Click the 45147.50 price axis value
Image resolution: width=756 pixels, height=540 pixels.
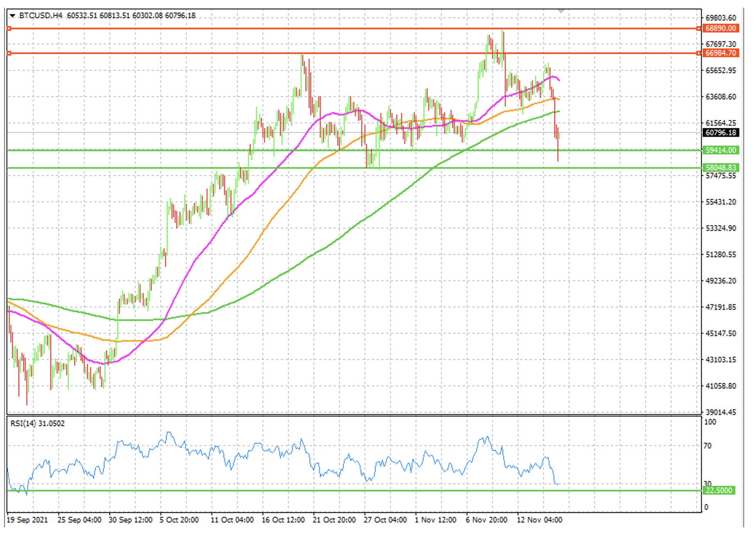[721, 333]
